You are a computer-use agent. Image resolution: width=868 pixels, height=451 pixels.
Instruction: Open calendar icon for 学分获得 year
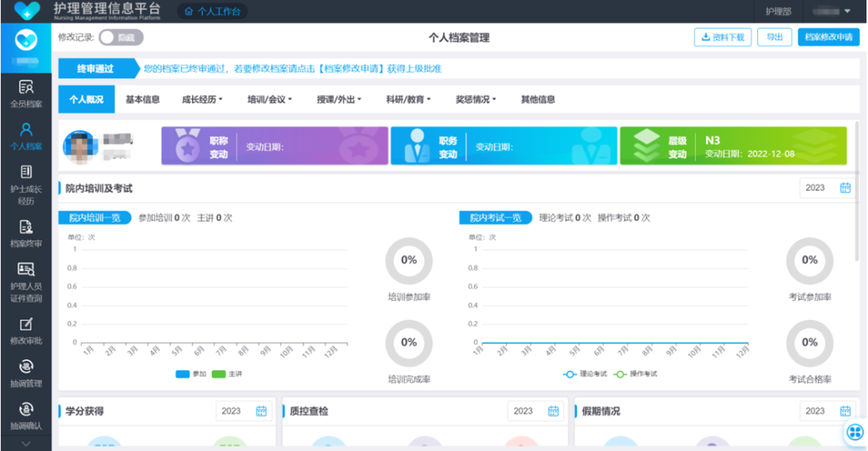click(x=261, y=411)
